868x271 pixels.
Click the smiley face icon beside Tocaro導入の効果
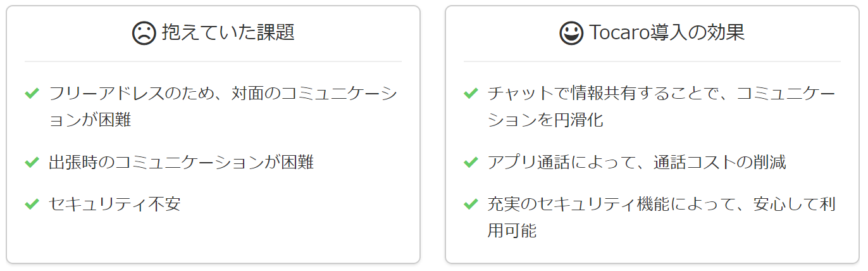point(571,34)
